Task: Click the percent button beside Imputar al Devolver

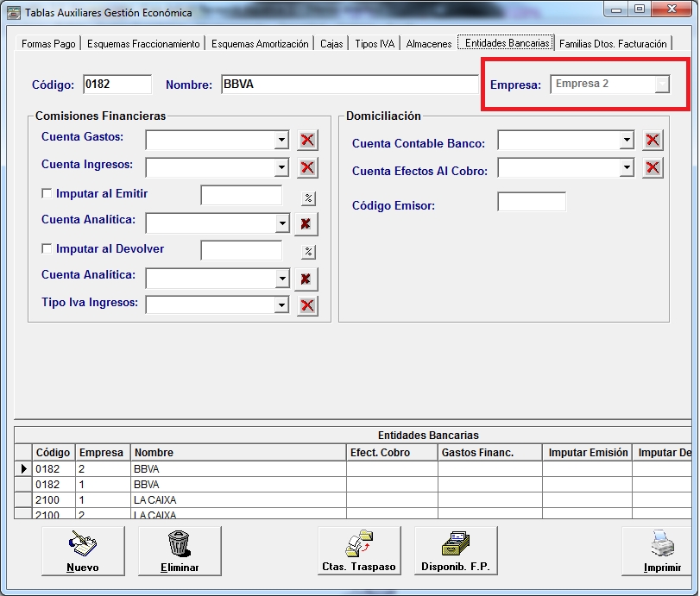Action: click(x=308, y=252)
